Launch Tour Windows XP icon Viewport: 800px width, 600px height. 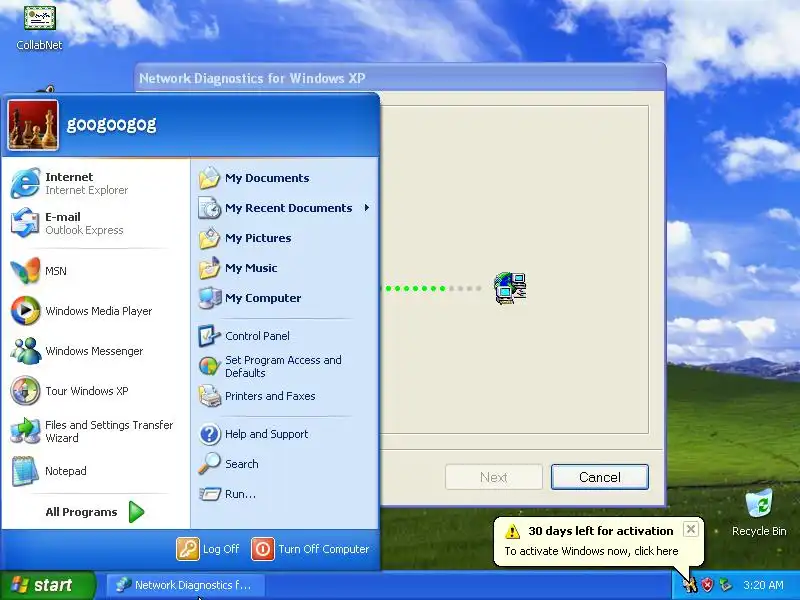pyautogui.click(x=25, y=391)
